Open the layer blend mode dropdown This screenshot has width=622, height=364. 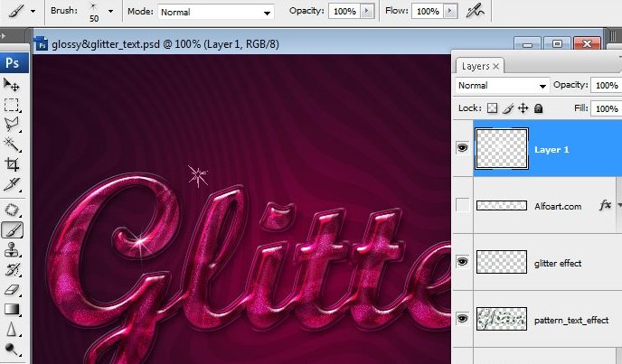[x=503, y=85]
